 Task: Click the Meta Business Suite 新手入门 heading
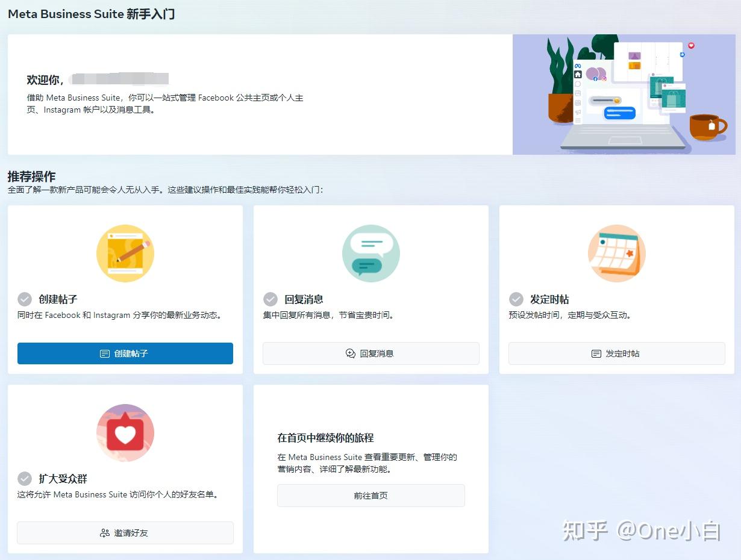[x=90, y=13]
